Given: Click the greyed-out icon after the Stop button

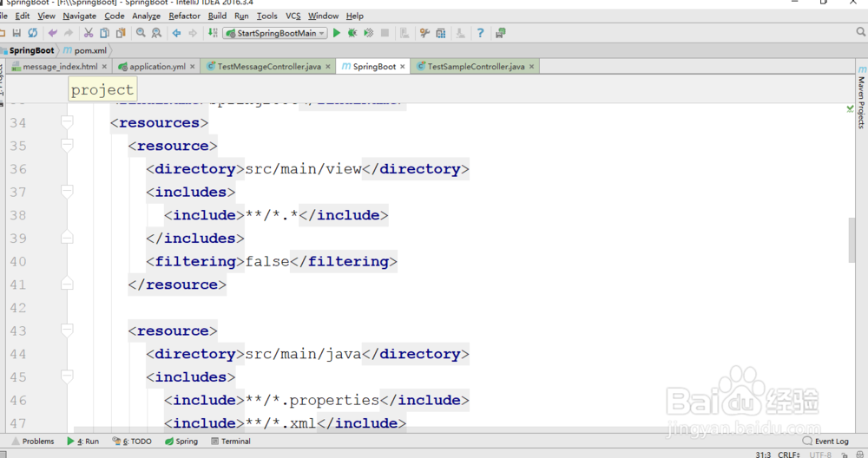Looking at the screenshot, I should (404, 33).
